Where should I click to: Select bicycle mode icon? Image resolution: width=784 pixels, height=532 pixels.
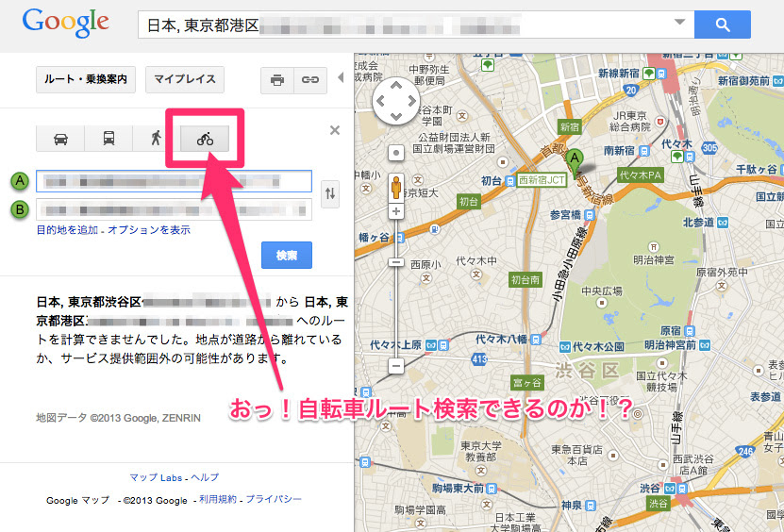(x=205, y=139)
